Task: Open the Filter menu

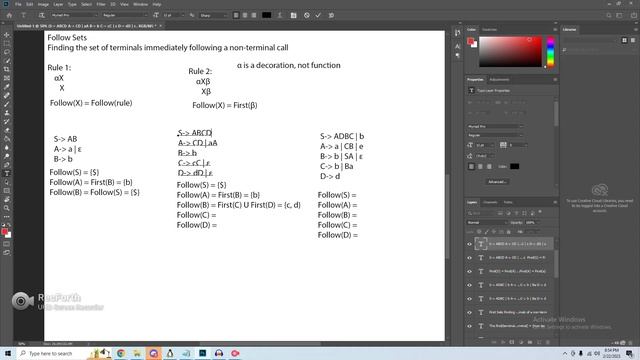Action: click(101, 4)
